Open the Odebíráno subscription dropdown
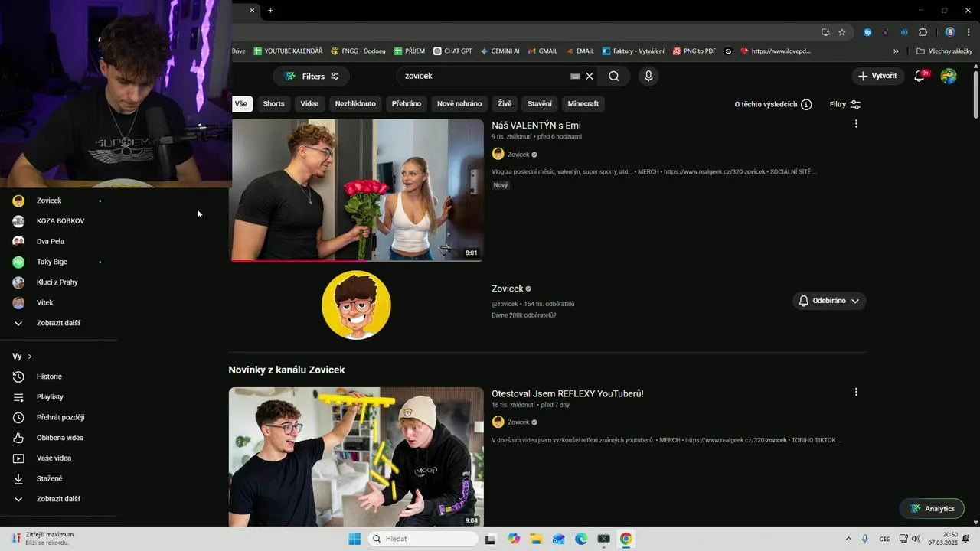The image size is (980, 551). pos(829,301)
